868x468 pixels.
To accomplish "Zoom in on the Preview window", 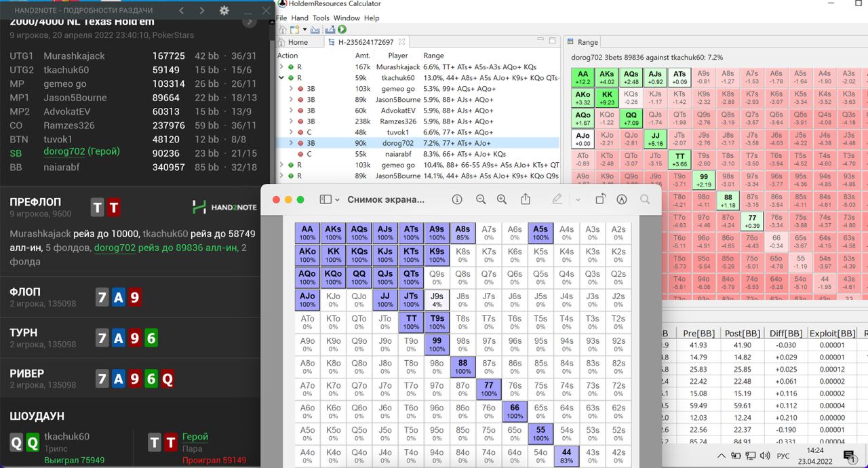I will tap(502, 199).
